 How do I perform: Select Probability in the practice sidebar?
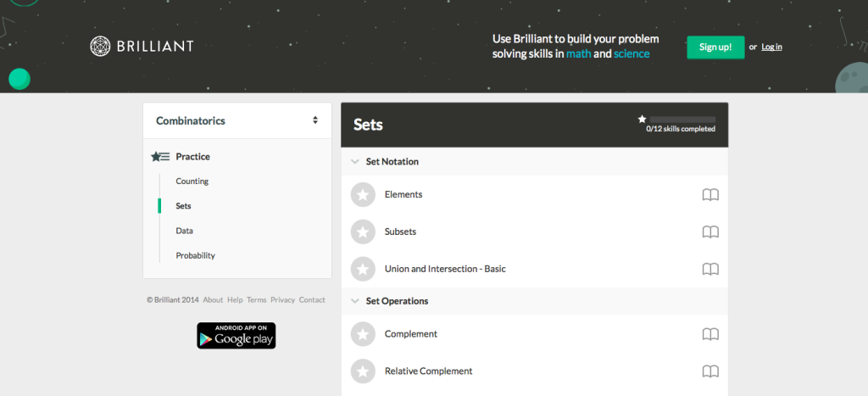pyautogui.click(x=196, y=255)
